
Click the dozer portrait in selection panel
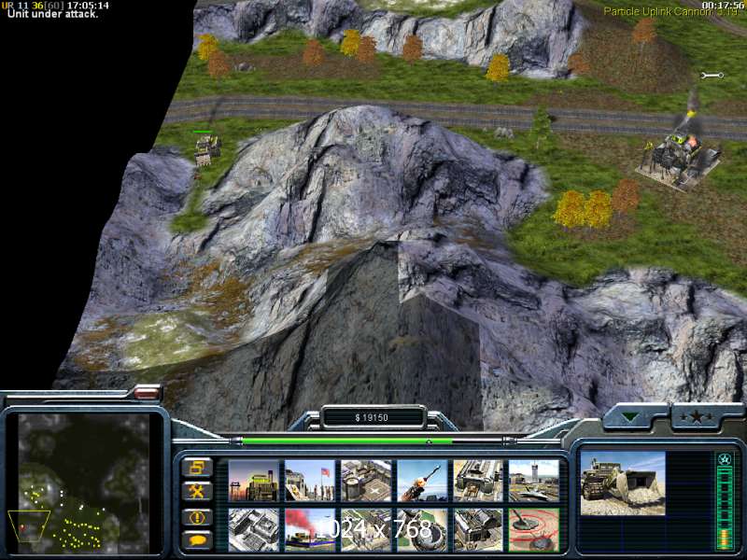pos(623,483)
